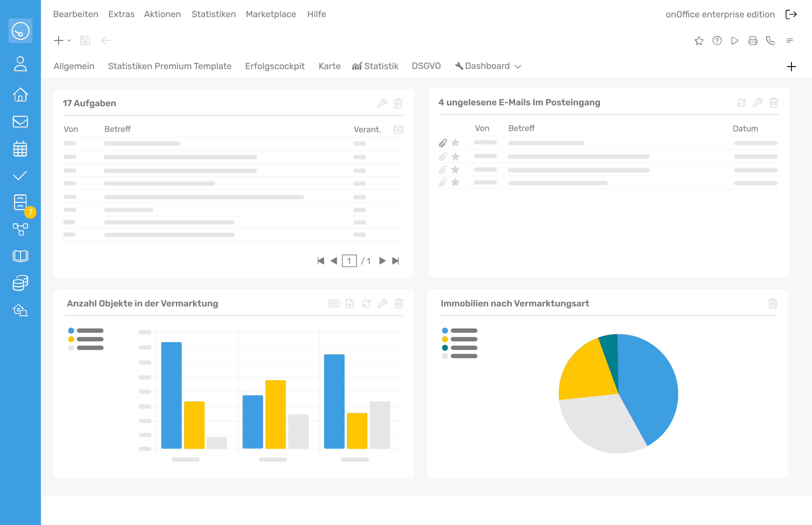812x525 pixels.
Task: Print using the printer icon
Action: [753, 41]
